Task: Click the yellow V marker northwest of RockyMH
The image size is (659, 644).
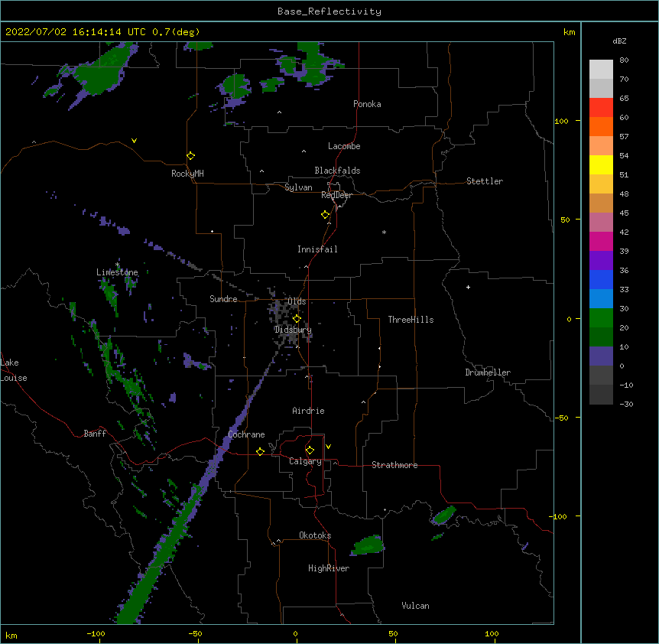Action: pos(134,141)
